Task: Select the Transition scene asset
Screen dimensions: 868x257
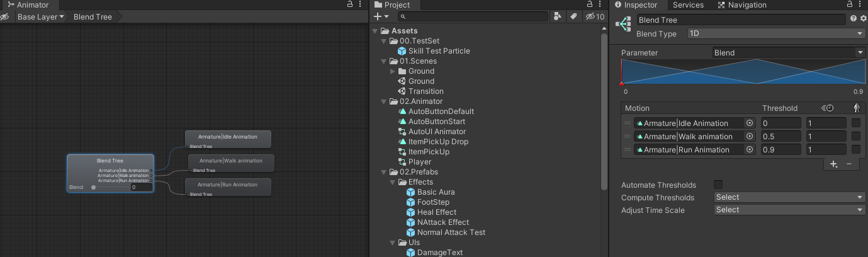Action: (x=420, y=91)
